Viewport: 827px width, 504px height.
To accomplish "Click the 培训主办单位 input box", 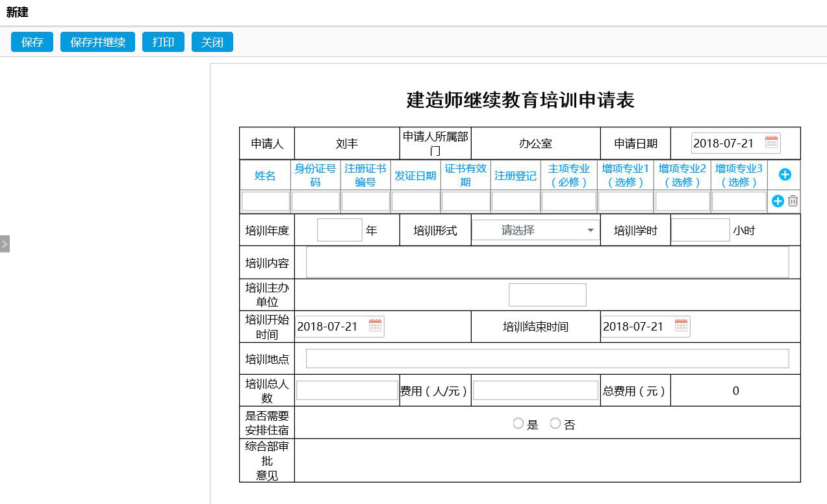I will click(x=547, y=294).
